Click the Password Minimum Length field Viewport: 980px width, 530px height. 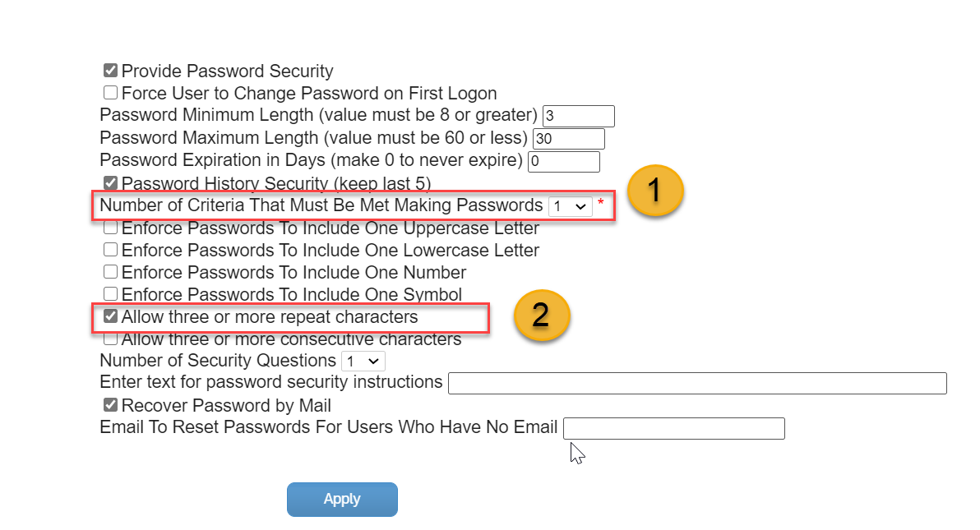click(579, 116)
